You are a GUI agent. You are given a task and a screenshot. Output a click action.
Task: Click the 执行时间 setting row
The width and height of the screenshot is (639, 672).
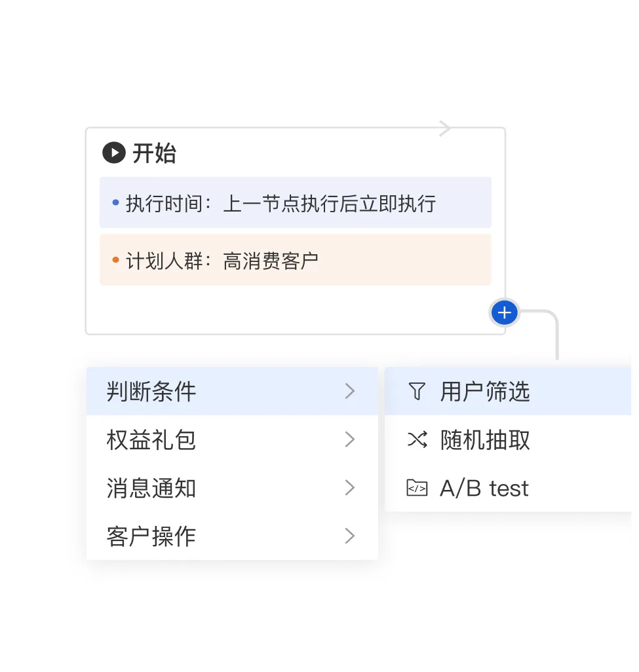[295, 203]
